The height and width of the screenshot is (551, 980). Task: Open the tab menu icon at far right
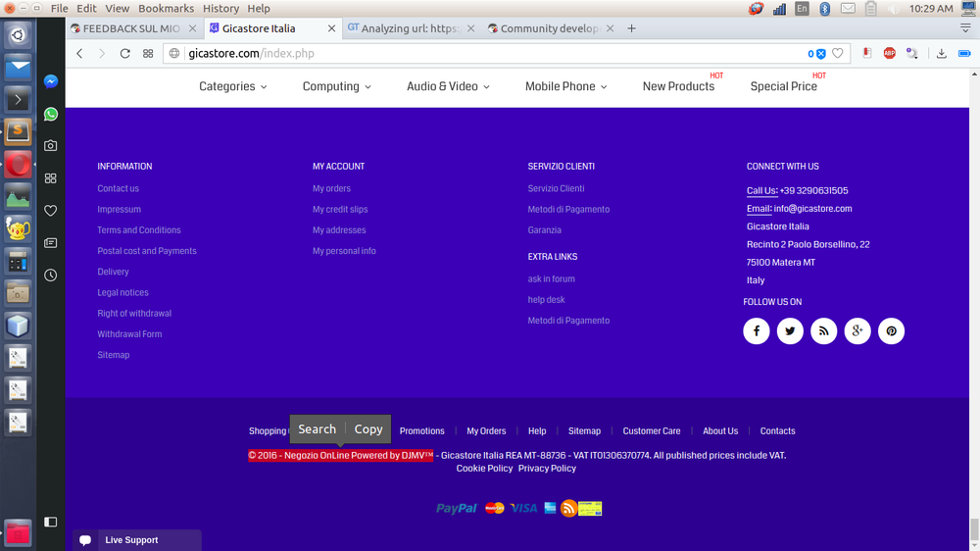[965, 28]
